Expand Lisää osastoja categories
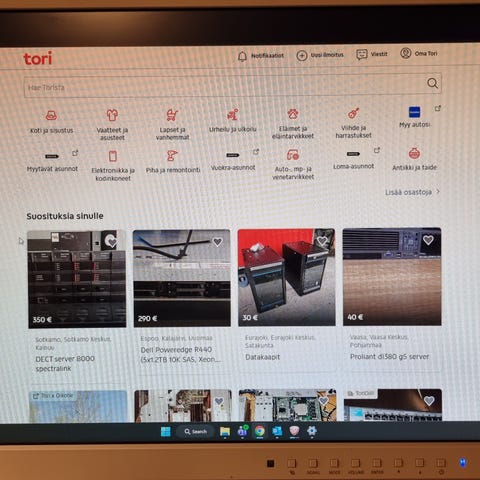480x480 pixels. (x=412, y=192)
